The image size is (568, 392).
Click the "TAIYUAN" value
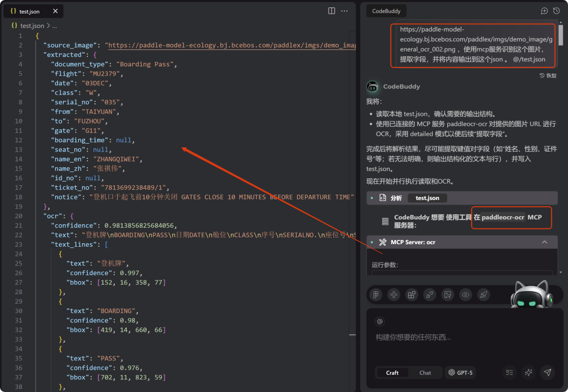click(x=98, y=112)
